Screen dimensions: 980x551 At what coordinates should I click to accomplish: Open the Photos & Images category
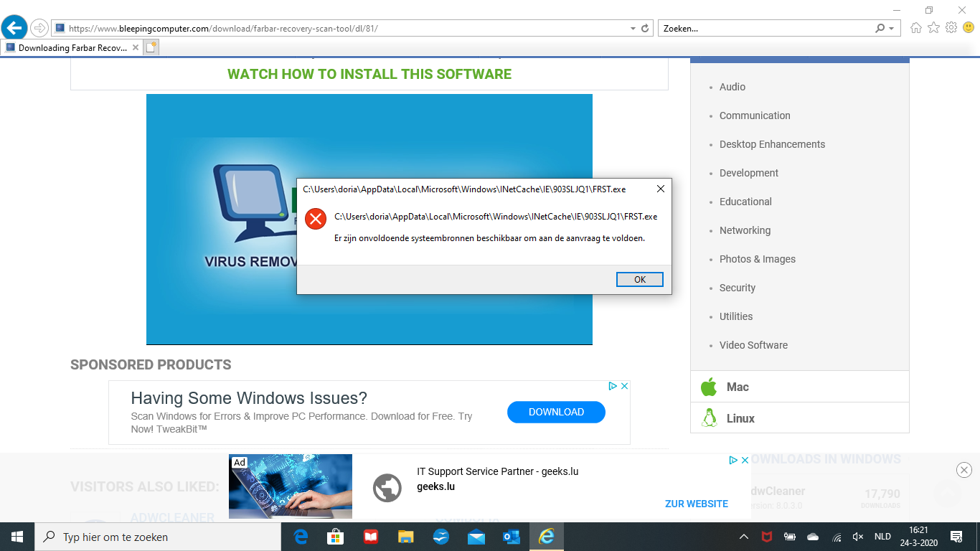tap(758, 259)
